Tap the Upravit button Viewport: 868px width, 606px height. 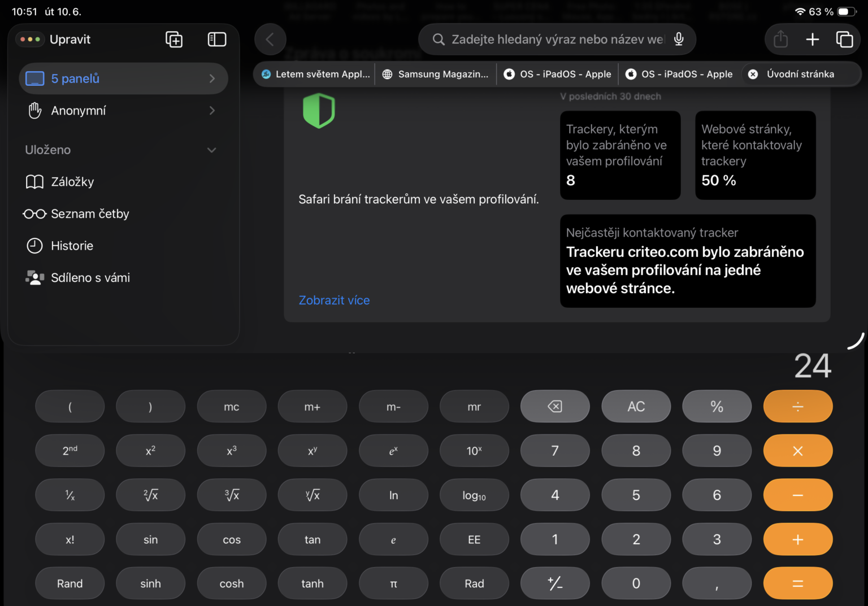click(x=70, y=39)
